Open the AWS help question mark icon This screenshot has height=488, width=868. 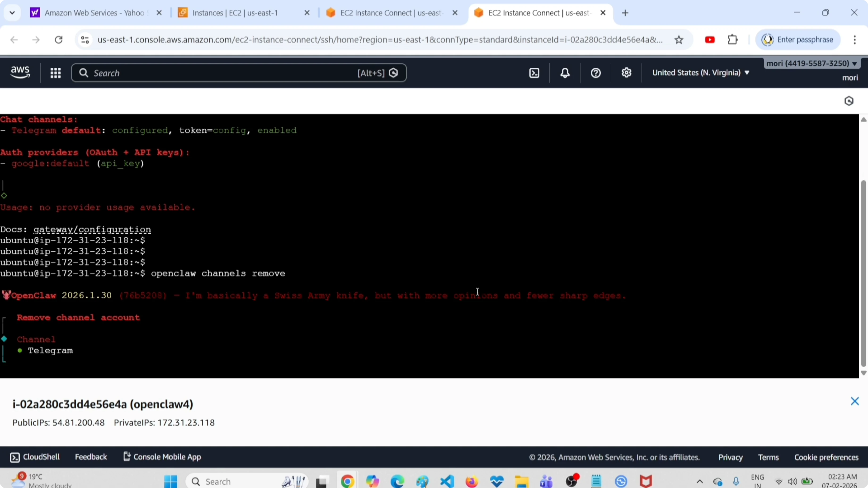coord(596,73)
